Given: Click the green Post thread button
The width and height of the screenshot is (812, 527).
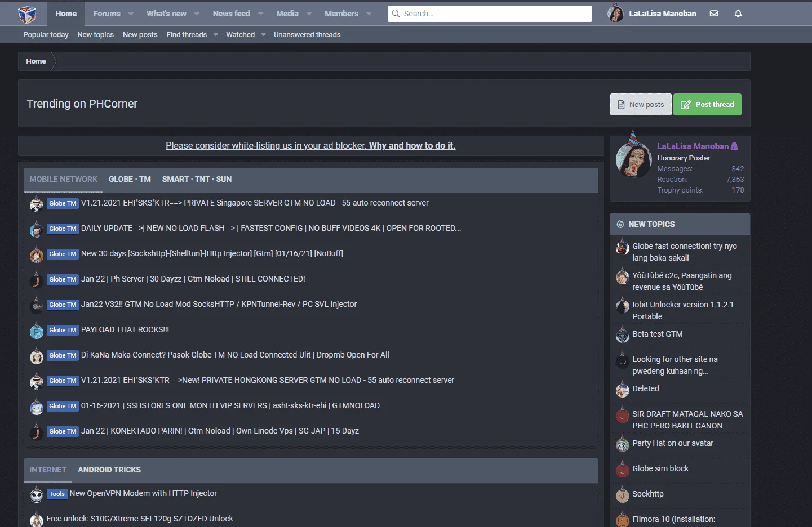Looking at the screenshot, I should 707,105.
